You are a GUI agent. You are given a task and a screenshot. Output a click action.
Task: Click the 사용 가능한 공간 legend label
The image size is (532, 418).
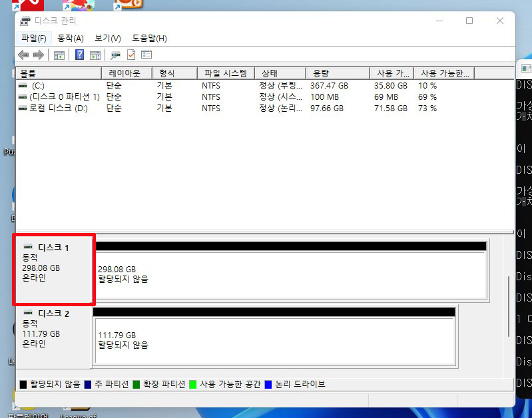(x=230, y=385)
